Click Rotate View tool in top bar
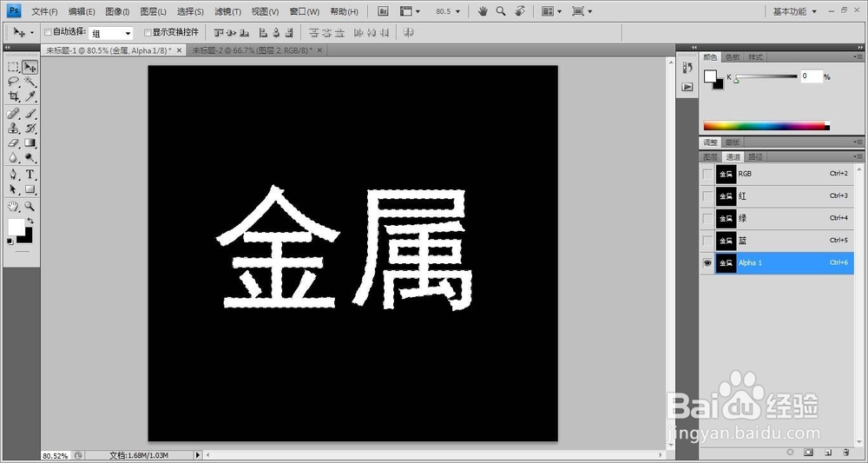This screenshot has height=463, width=868. point(519,10)
